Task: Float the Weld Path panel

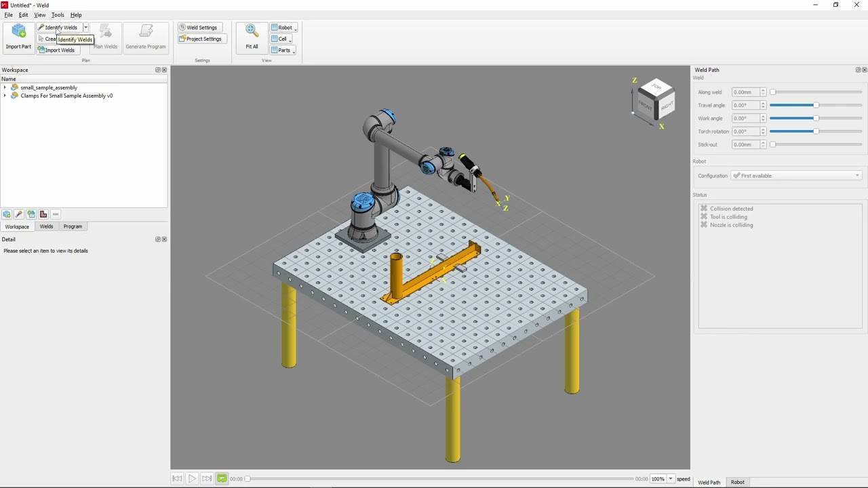Action: click(858, 70)
